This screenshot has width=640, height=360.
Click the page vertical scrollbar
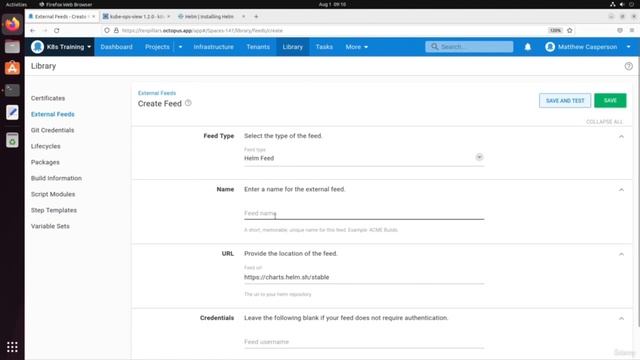click(x=638, y=192)
